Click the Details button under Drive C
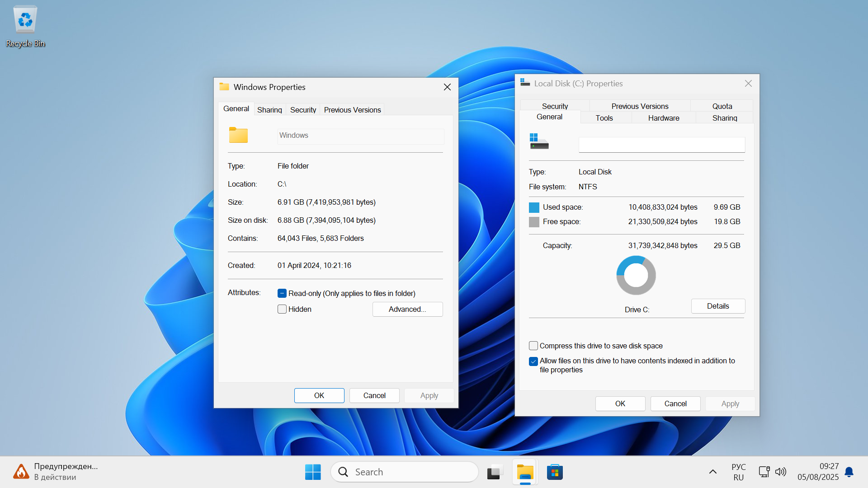The height and width of the screenshot is (488, 868). click(717, 306)
